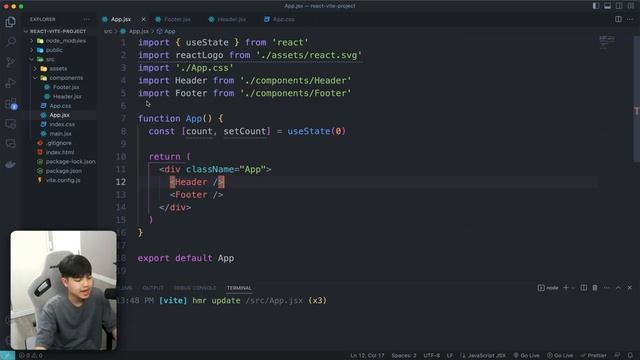Open vite.config.js in the explorer
Viewport: 640px width, 360px height.
pyautogui.click(x=58, y=180)
